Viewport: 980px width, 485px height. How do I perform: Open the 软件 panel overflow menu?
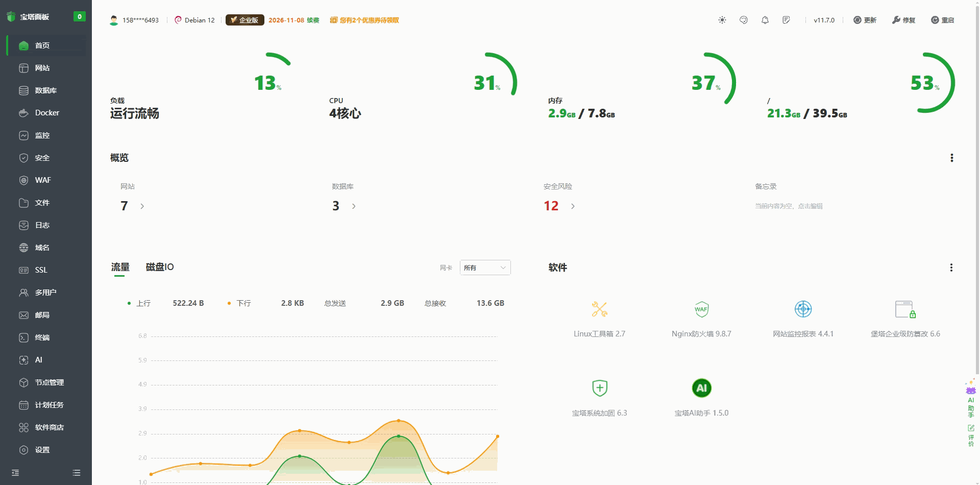951,267
